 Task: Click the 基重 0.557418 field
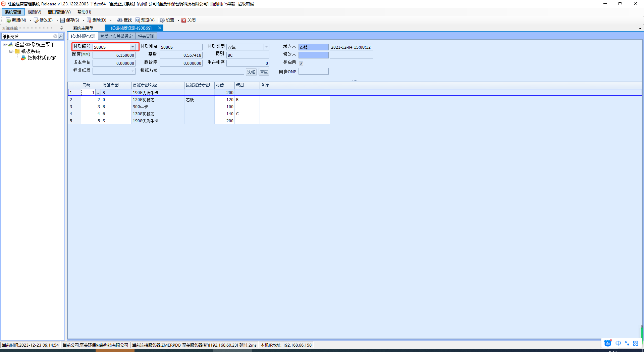tap(181, 55)
